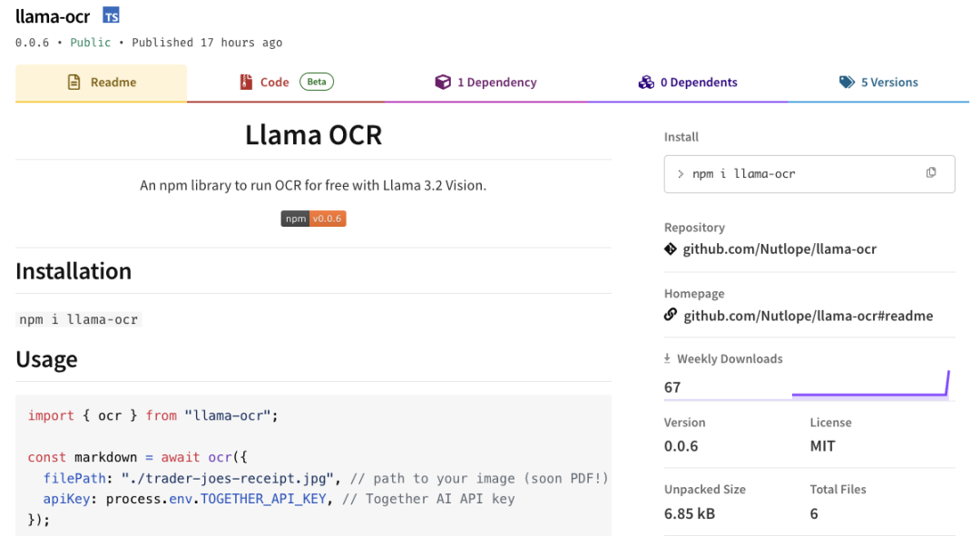Click the download icon next to Weekly Downloads
This screenshot has height=536, width=980.
[669, 358]
